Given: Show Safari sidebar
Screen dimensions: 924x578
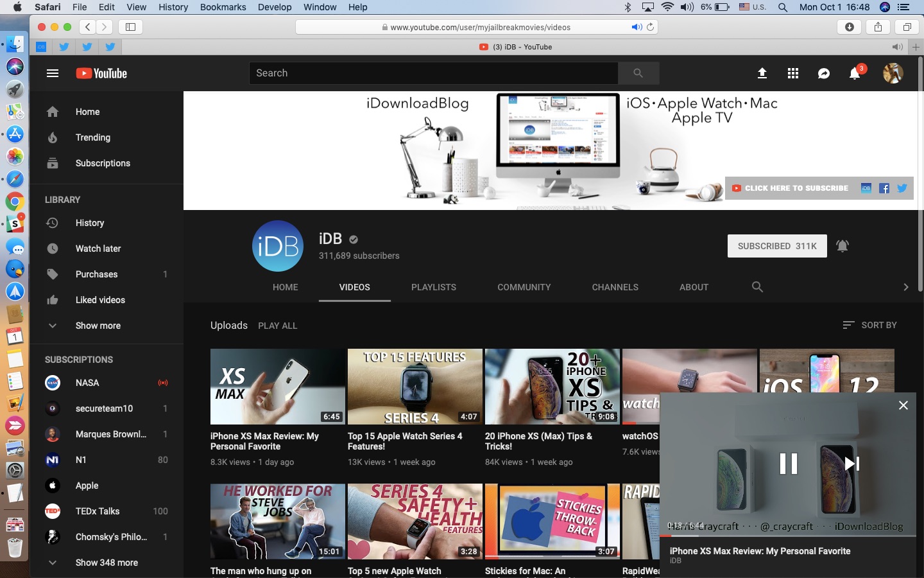Looking at the screenshot, I should (x=130, y=27).
